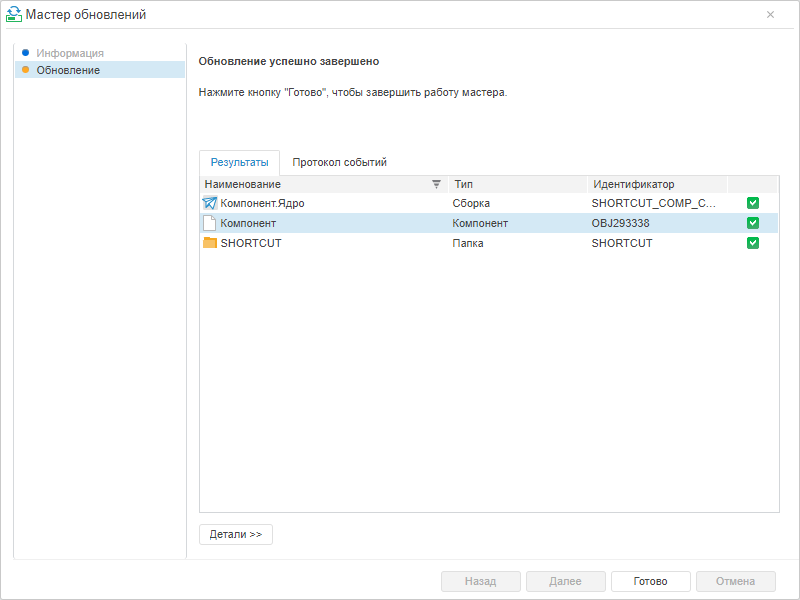
Task: Sort by the Идентификатор column header
Action: (x=656, y=184)
